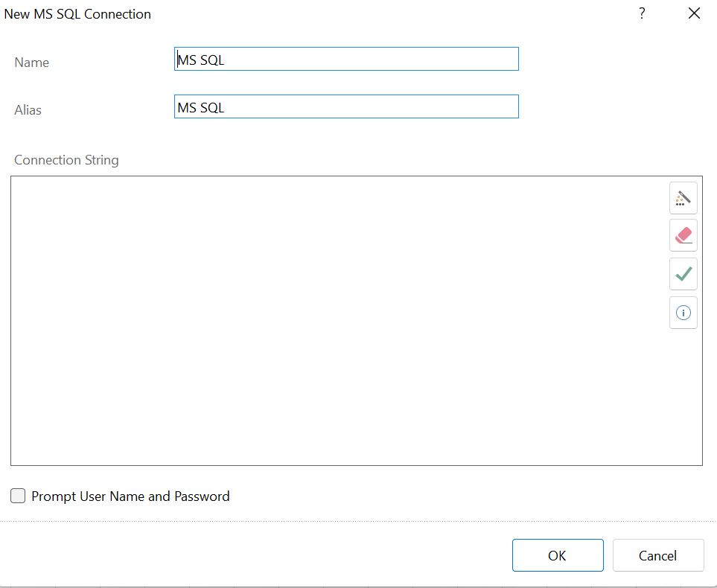Focus the Name input field
Image resolution: width=717 pixels, height=588 pixels.
coord(346,59)
